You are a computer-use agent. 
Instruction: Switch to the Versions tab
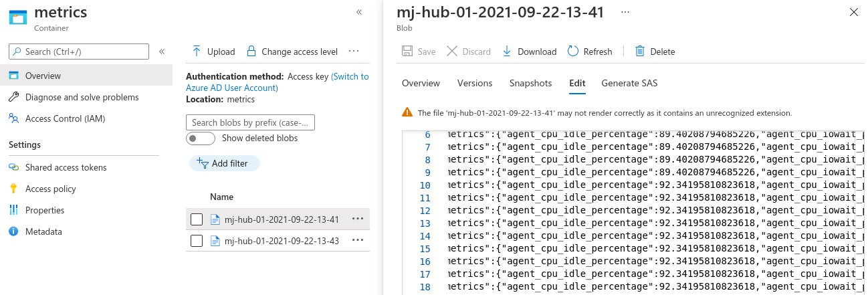pos(475,83)
